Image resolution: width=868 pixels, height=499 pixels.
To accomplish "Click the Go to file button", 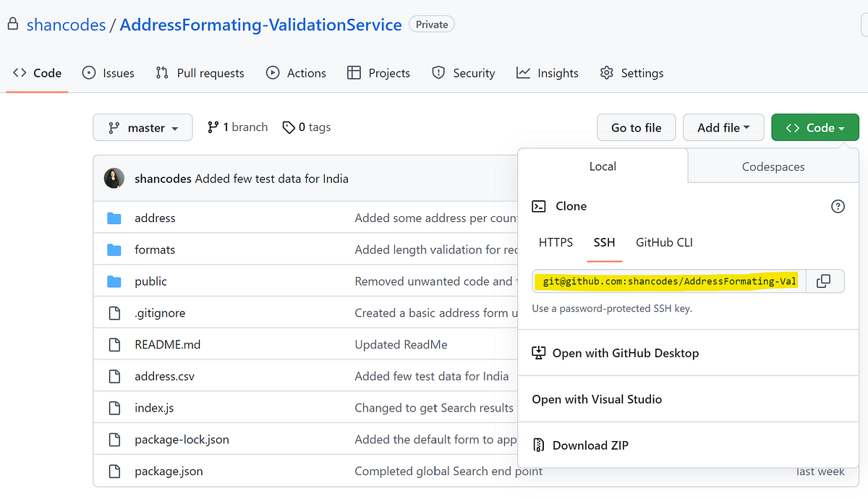I will pyautogui.click(x=636, y=127).
